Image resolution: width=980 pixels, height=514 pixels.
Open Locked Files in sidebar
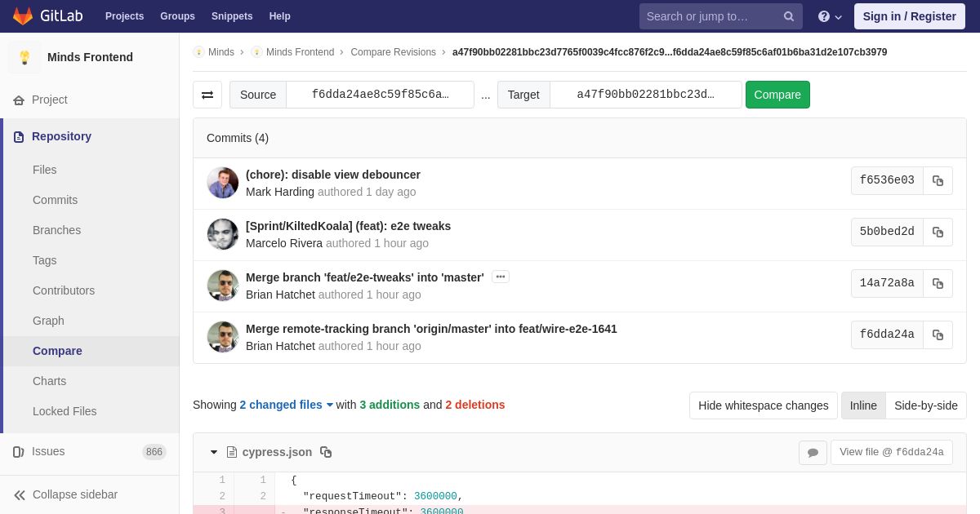pos(65,411)
